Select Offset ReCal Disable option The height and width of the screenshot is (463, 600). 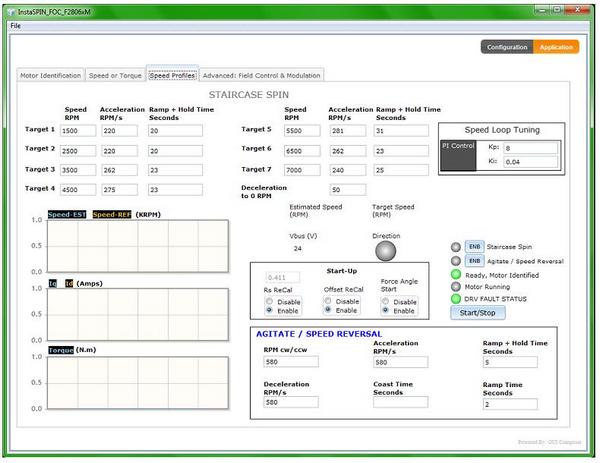click(328, 301)
